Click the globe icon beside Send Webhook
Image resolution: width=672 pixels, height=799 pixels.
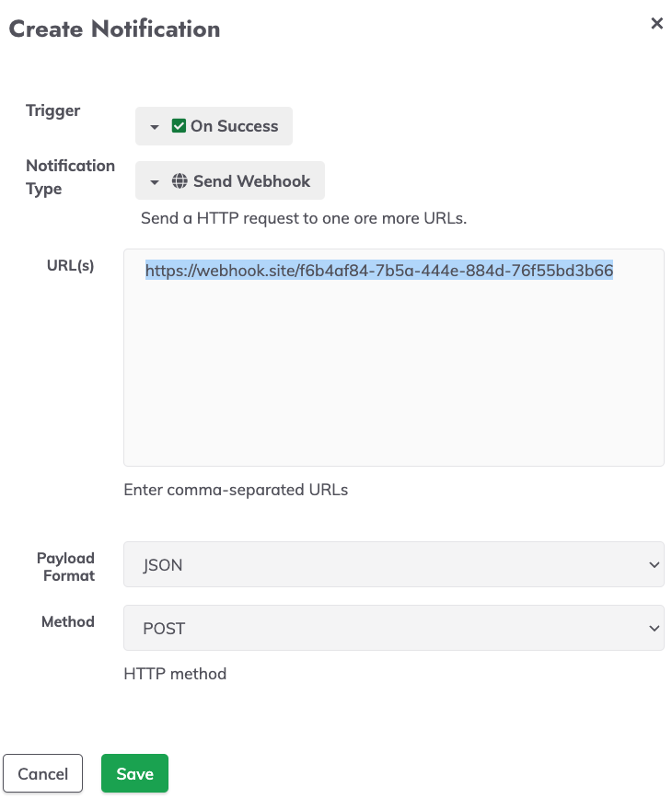(180, 181)
